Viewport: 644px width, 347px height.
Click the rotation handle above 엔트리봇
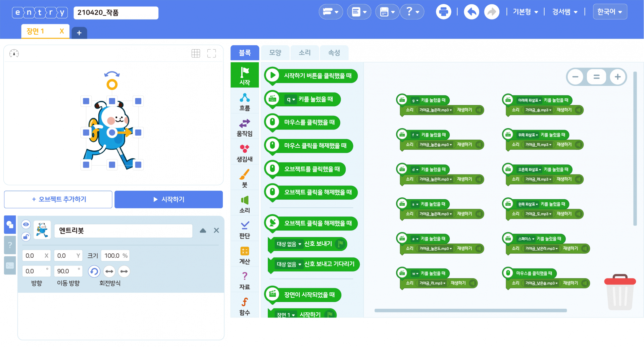pyautogui.click(x=112, y=84)
